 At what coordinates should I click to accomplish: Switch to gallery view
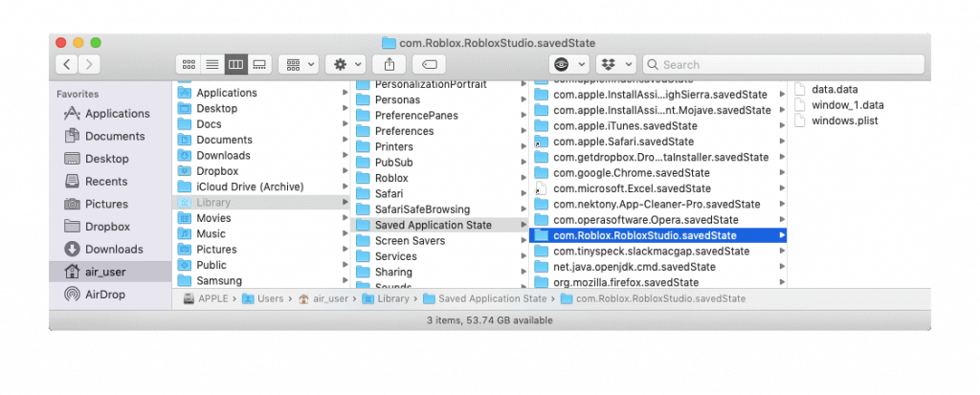pyautogui.click(x=260, y=64)
